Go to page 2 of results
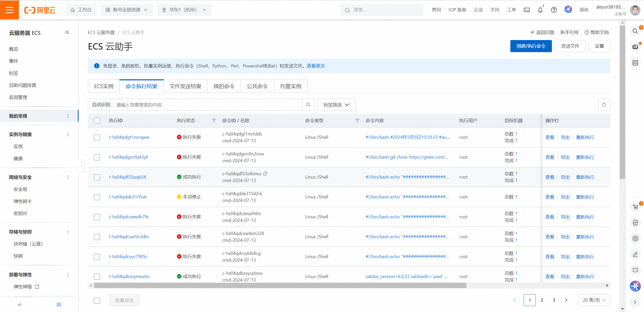The height and width of the screenshot is (312, 644). click(542, 300)
